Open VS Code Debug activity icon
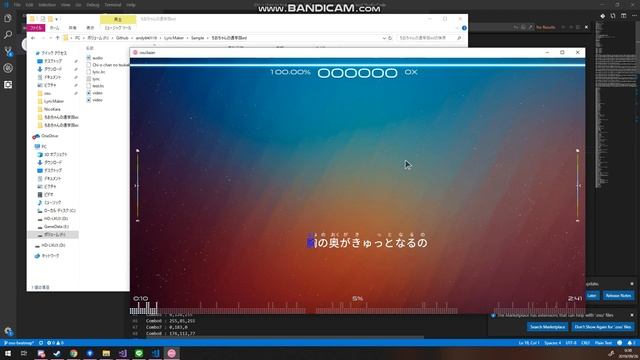Viewport: 640px width, 360px height. click(8, 68)
